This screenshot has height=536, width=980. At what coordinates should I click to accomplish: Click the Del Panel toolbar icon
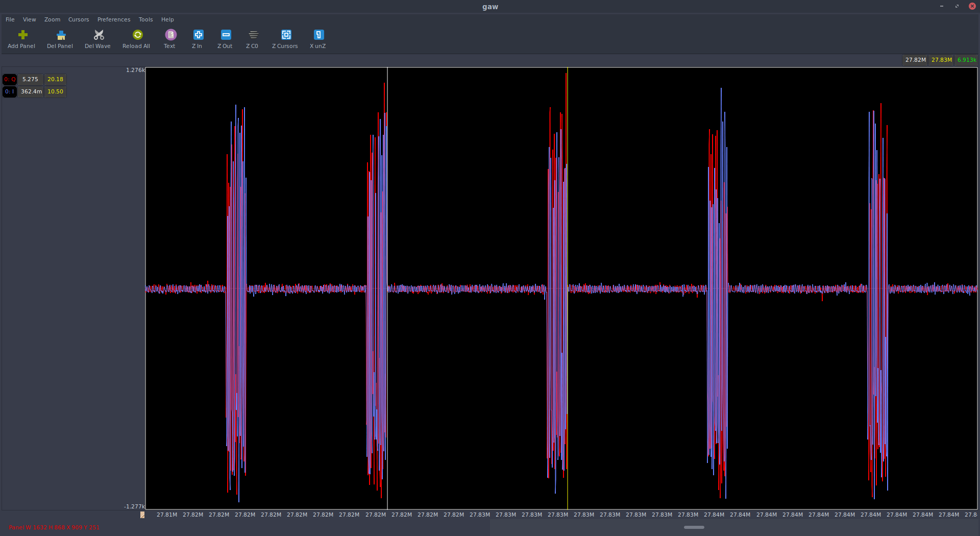pos(61,35)
